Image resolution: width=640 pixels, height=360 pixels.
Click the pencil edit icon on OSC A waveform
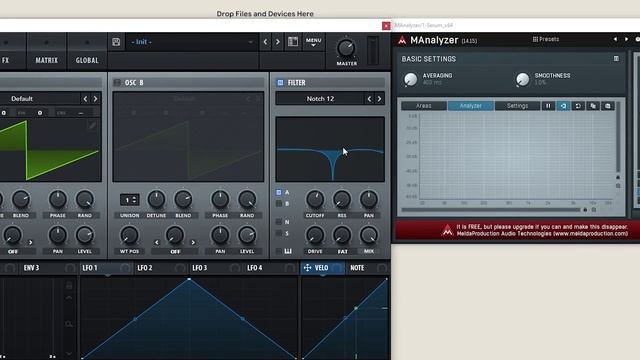[x=92, y=125]
